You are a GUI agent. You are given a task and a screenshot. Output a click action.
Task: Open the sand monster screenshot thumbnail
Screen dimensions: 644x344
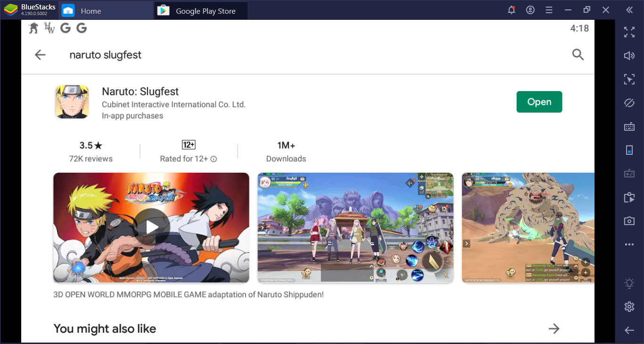click(x=528, y=227)
